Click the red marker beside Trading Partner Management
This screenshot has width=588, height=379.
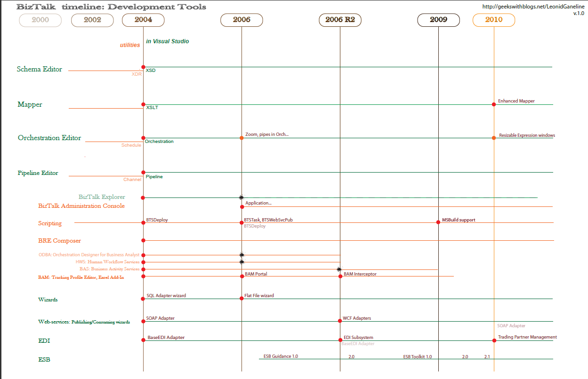tap(494, 340)
